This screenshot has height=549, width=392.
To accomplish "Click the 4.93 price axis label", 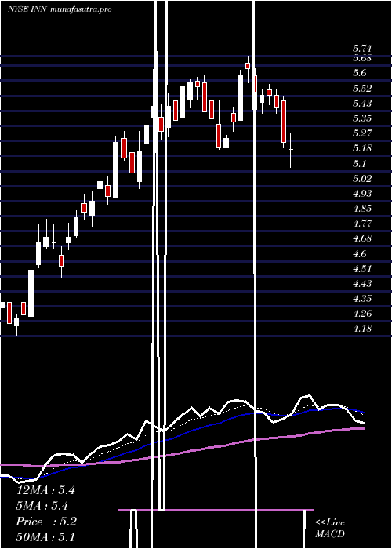I will (362, 193).
